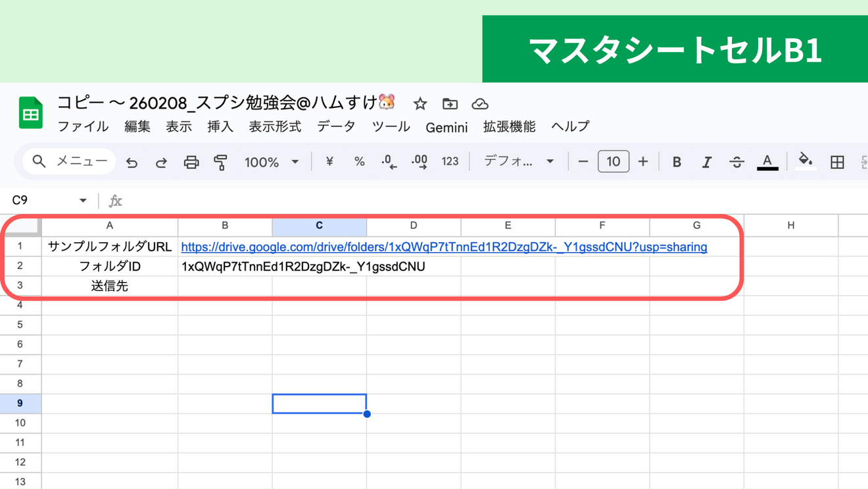Open the 挿入 menu
Viewport: 868px width, 489px height.
tap(220, 127)
